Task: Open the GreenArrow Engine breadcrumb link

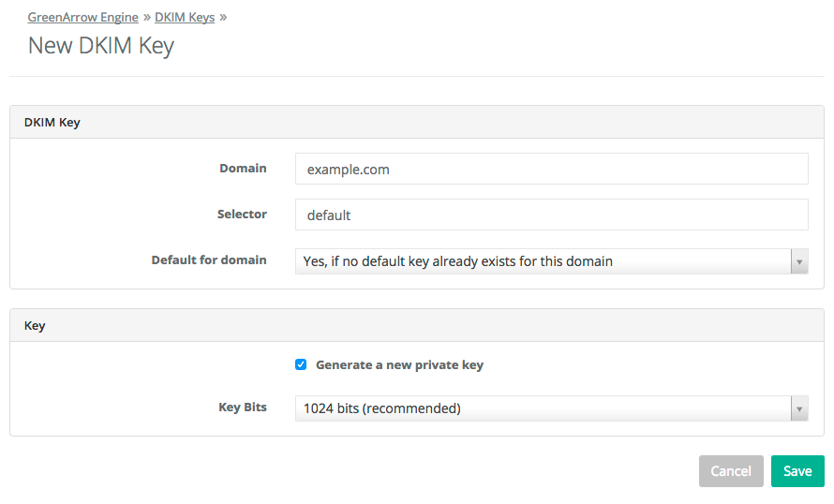Action: point(82,17)
